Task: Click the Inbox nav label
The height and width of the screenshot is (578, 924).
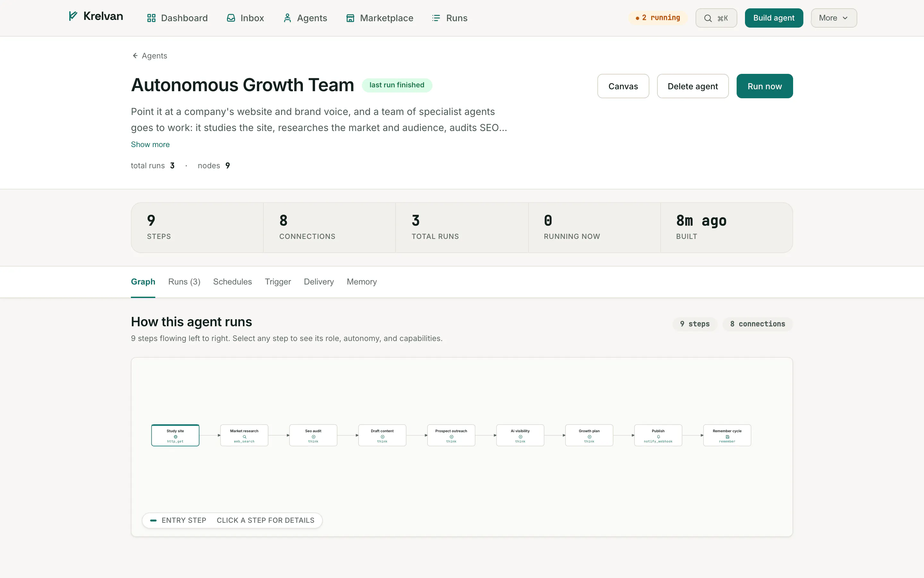Action: [252, 18]
